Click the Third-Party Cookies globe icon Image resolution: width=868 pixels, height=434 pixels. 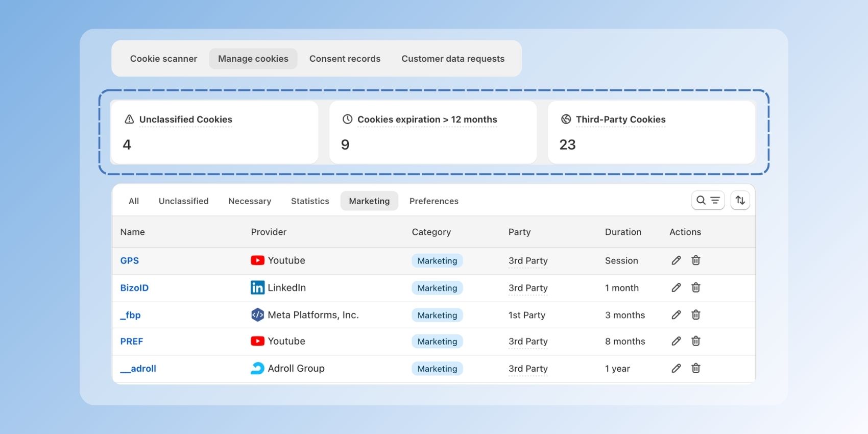tap(566, 119)
